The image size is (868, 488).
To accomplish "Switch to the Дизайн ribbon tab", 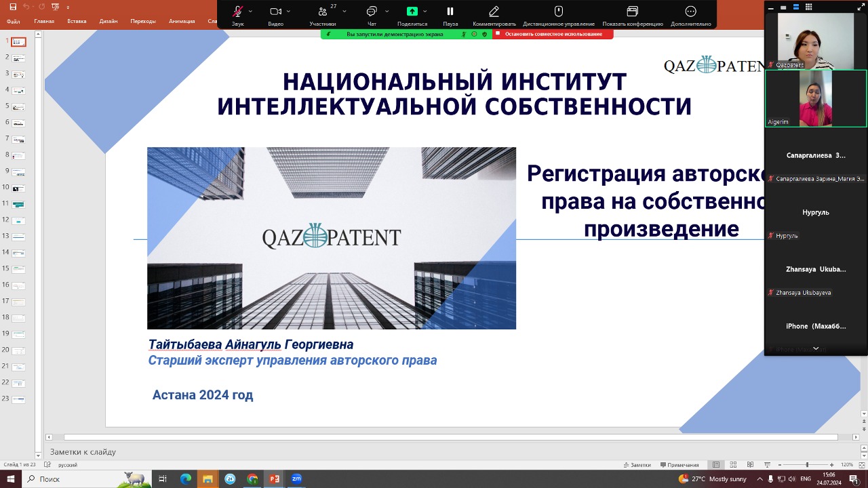I will click(x=108, y=21).
